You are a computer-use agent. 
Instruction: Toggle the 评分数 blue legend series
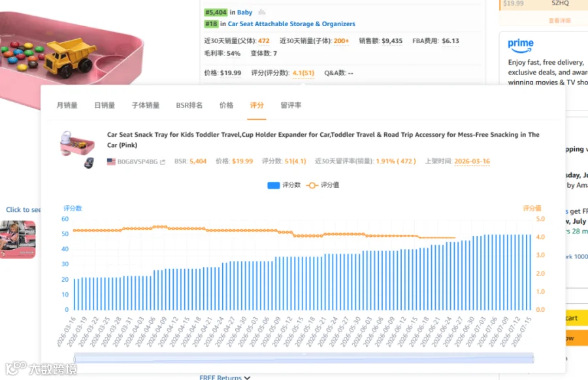click(284, 185)
